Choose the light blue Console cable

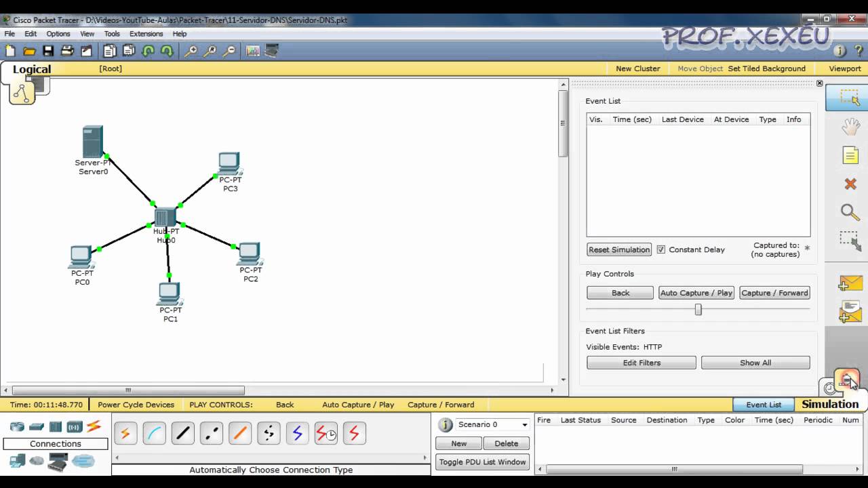tap(154, 433)
